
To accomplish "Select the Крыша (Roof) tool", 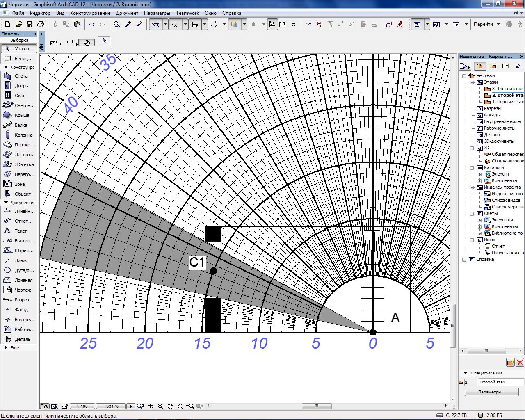I will tap(19, 115).
